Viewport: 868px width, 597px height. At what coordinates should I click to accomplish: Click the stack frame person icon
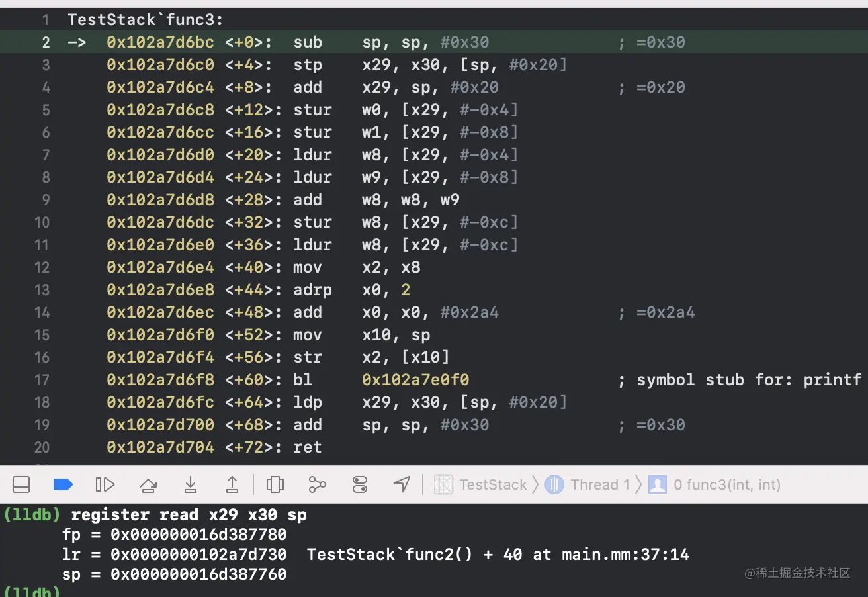click(657, 484)
